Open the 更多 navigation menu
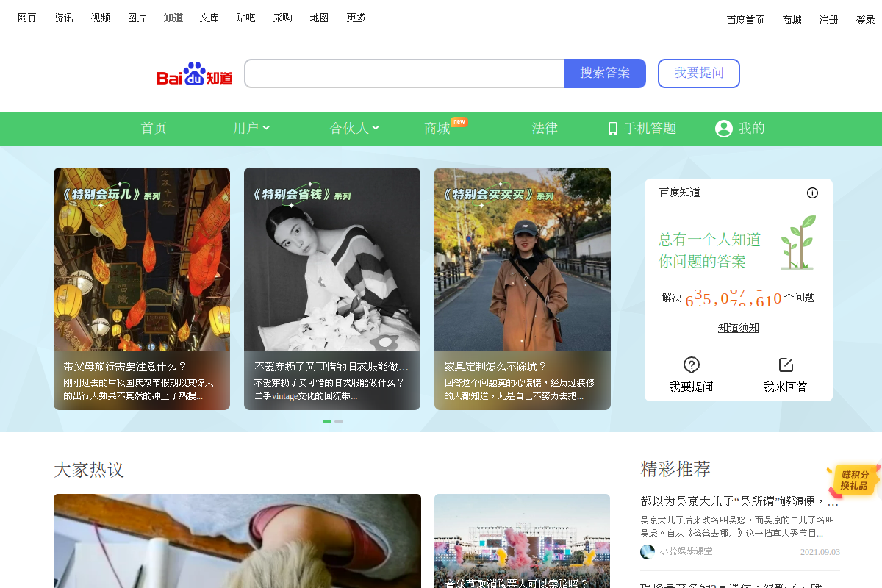 (x=356, y=18)
